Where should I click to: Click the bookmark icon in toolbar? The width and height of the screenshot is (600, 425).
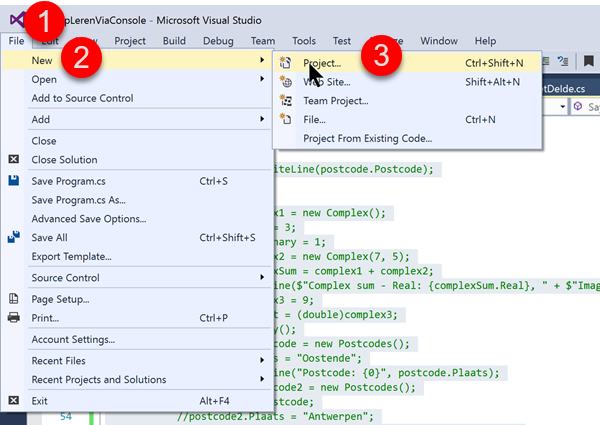tap(589, 61)
